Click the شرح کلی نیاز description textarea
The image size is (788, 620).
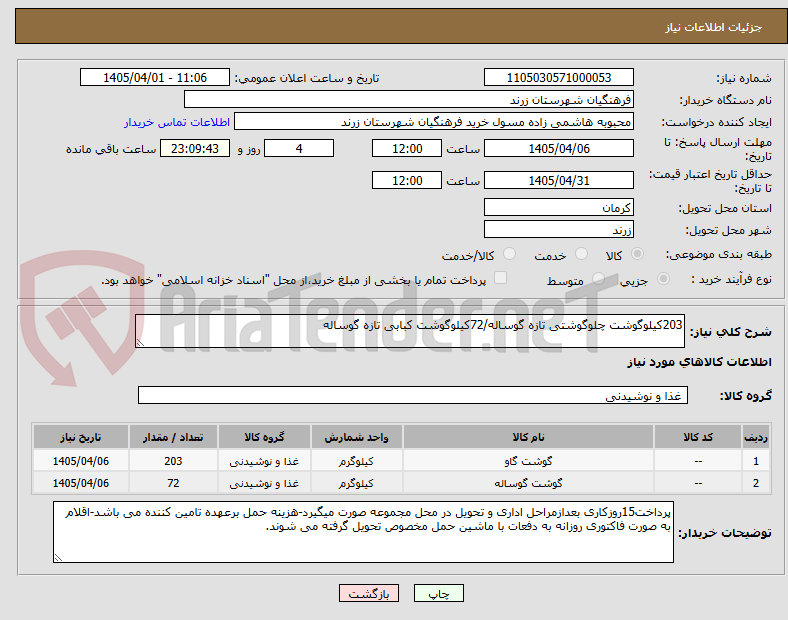[x=410, y=331]
